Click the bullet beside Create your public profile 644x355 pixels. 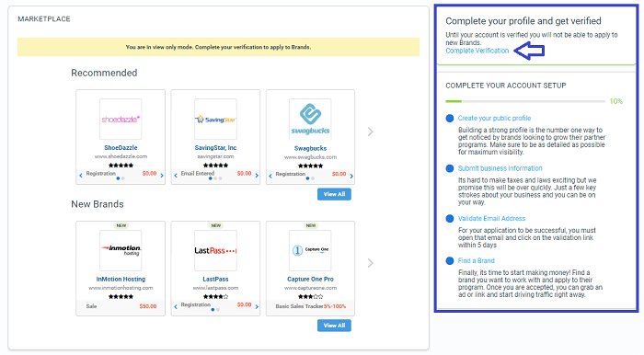(450, 119)
